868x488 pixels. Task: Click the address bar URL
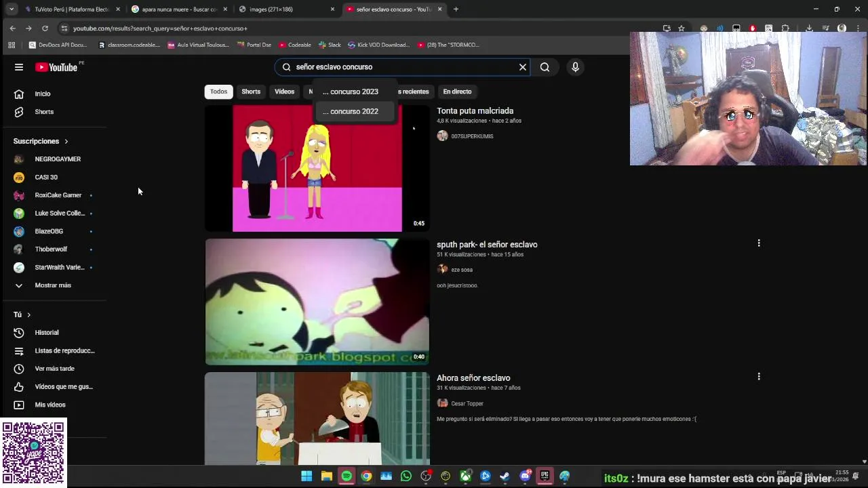[160, 28]
